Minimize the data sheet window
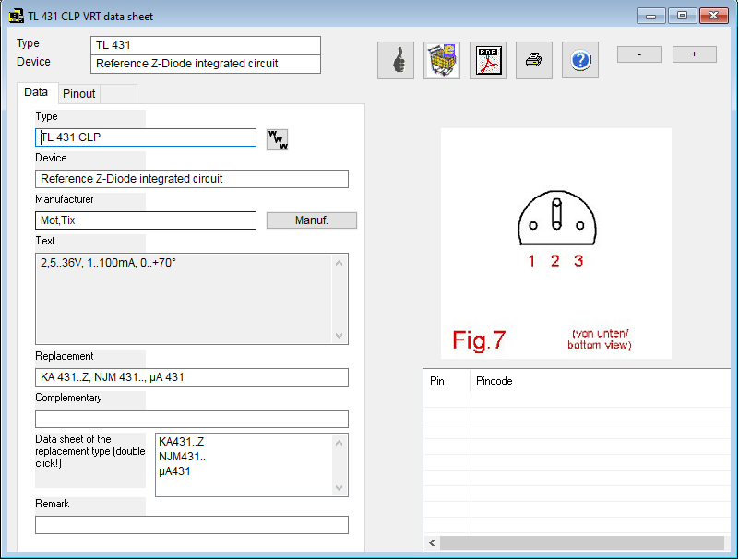The width and height of the screenshot is (739, 560). pyautogui.click(x=650, y=16)
